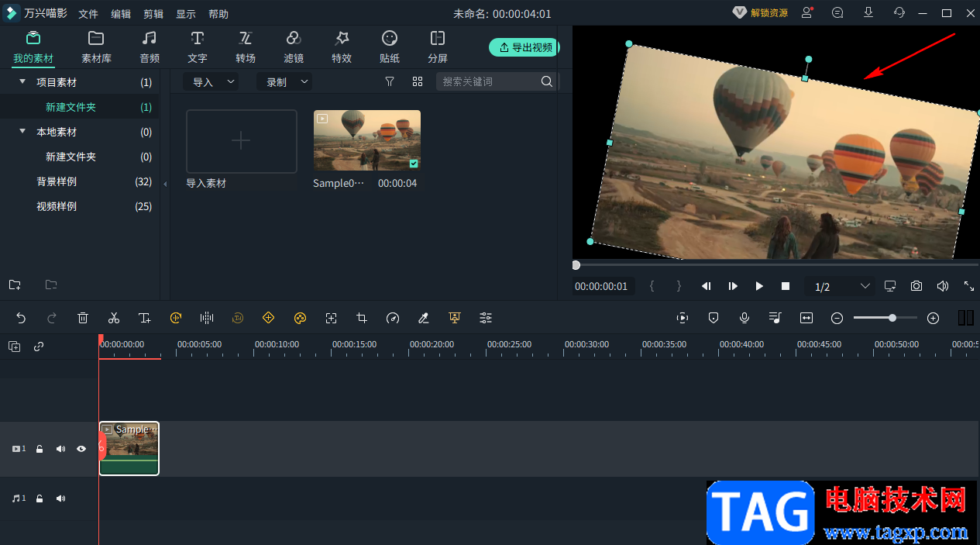Click the motion tracking target icon
Image resolution: width=980 pixels, height=545 pixels.
[x=331, y=318]
